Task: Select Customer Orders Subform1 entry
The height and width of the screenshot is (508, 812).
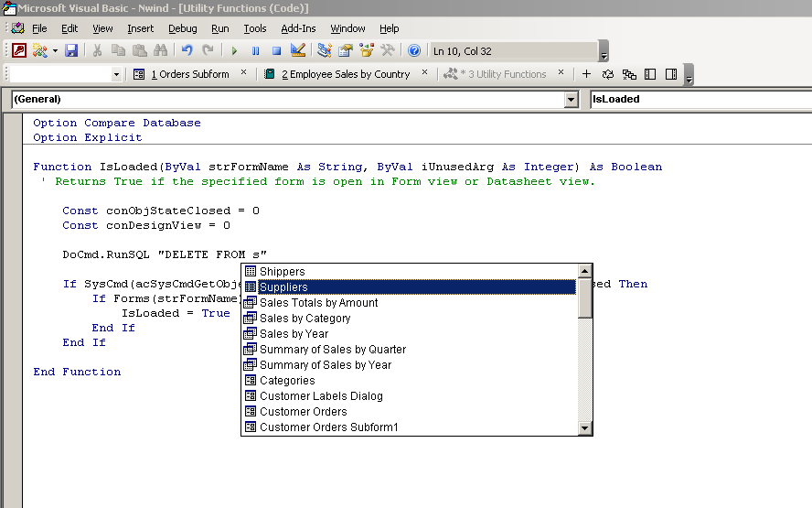Action: click(x=410, y=427)
